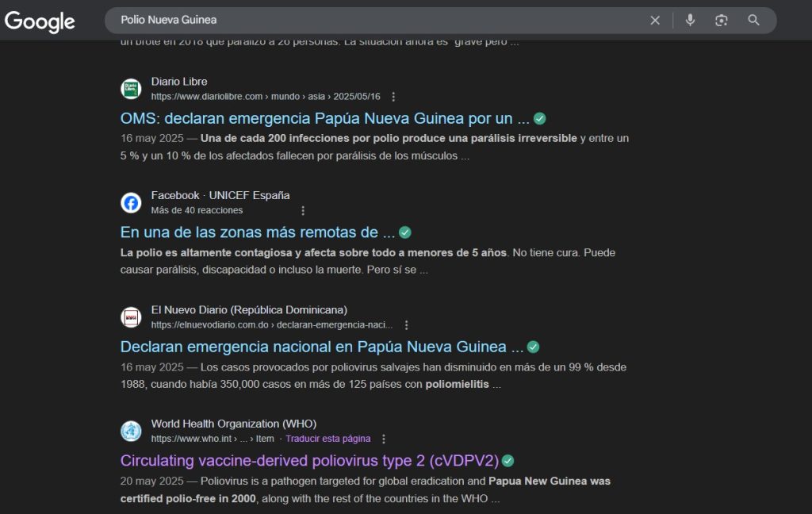The width and height of the screenshot is (812, 514).
Task: Open the three-dot menu for WHO result
Action: click(x=384, y=439)
